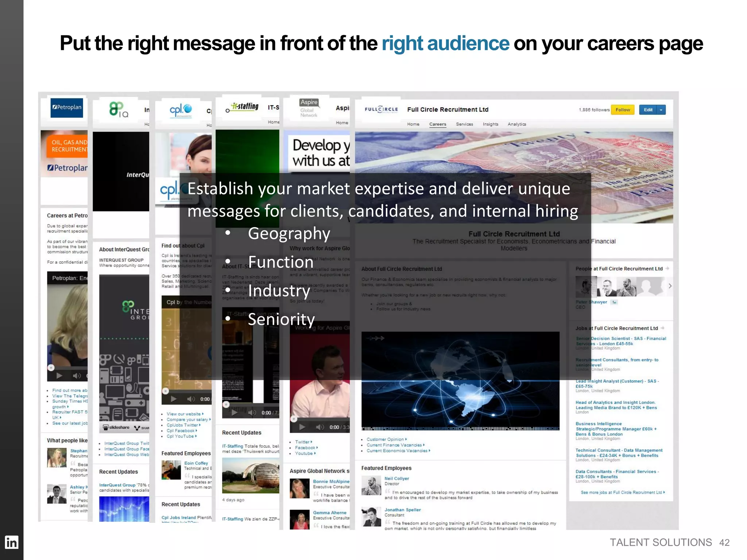Show next people at Full Circle
Image resolution: width=747 pixels, height=560 pixels.
(670, 286)
